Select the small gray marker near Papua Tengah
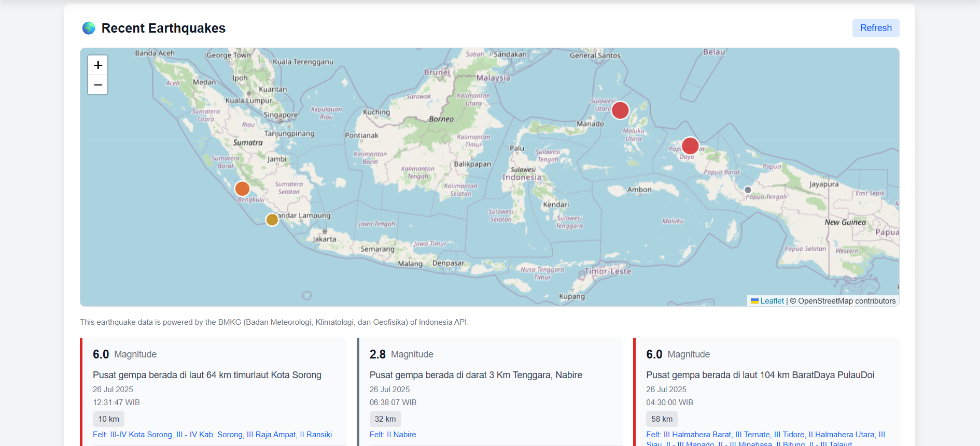The height and width of the screenshot is (446, 980). pyautogui.click(x=748, y=190)
